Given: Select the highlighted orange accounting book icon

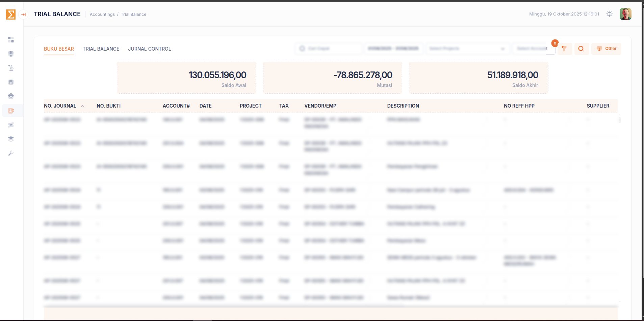Looking at the screenshot, I should pos(11,111).
